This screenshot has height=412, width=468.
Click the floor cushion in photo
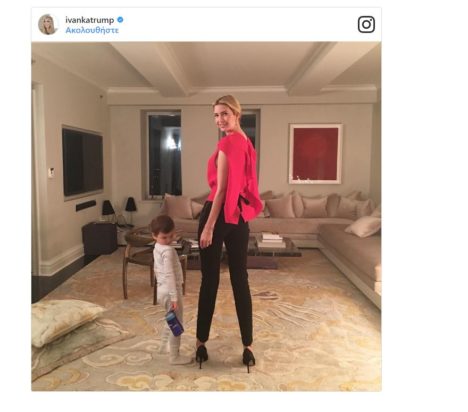click(x=65, y=320)
